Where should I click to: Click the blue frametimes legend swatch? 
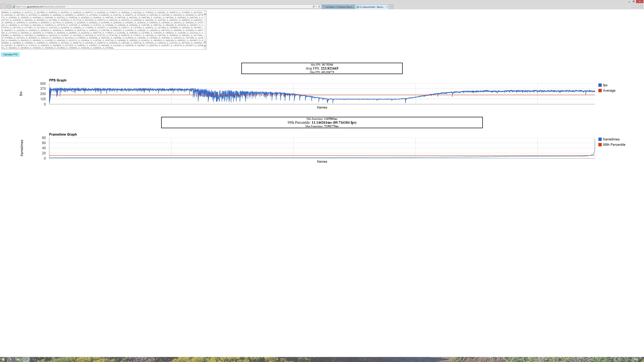click(x=600, y=139)
